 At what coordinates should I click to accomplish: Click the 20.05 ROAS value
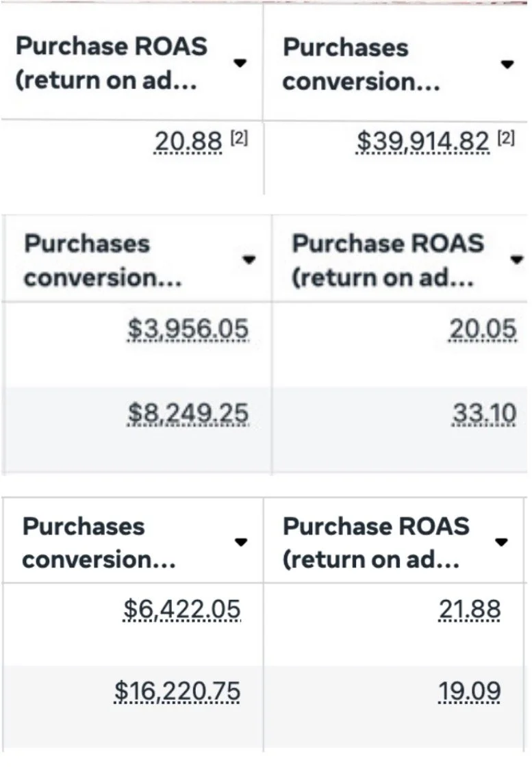[x=483, y=329]
